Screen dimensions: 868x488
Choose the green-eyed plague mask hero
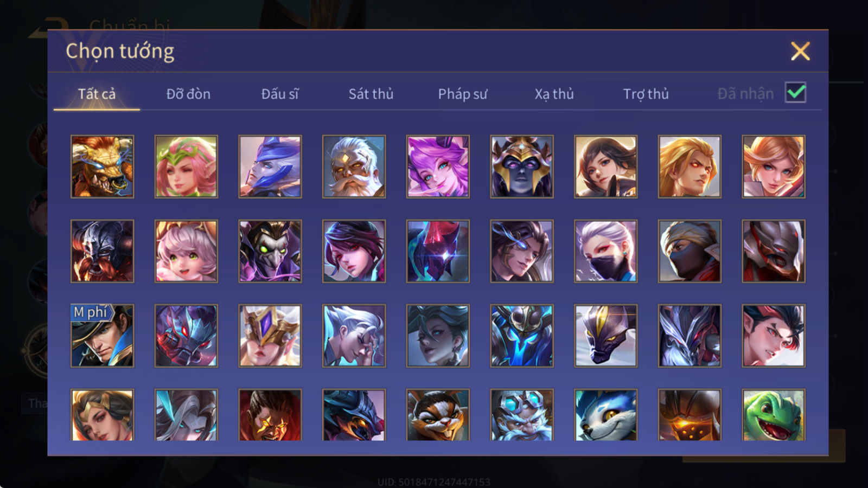click(x=270, y=251)
